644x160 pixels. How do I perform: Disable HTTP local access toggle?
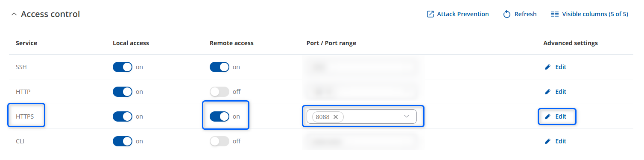click(x=123, y=92)
